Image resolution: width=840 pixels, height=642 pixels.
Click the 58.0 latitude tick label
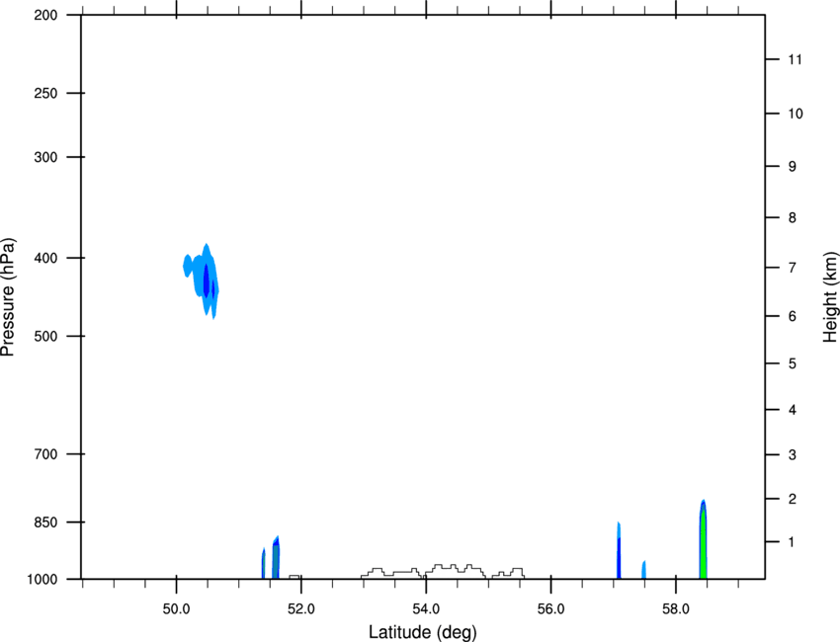tap(676, 609)
